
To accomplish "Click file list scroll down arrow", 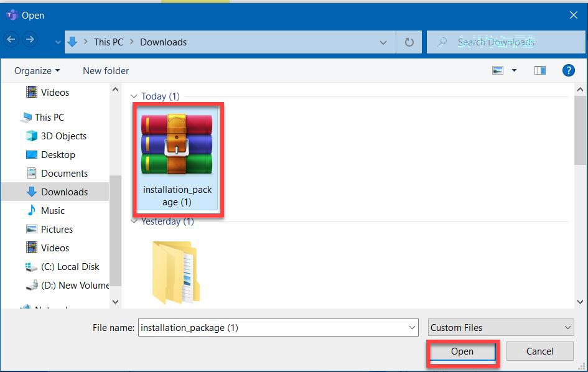I will point(580,302).
